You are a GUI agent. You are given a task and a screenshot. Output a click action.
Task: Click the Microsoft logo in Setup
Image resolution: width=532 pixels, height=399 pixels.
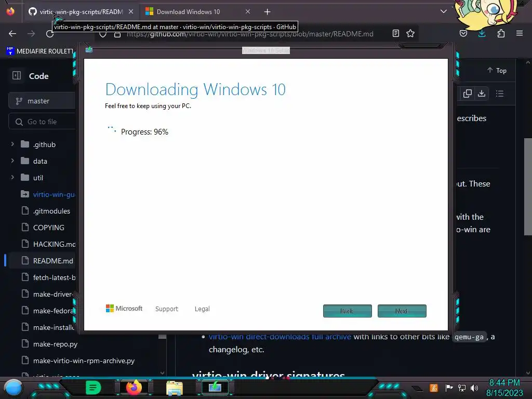tap(124, 309)
